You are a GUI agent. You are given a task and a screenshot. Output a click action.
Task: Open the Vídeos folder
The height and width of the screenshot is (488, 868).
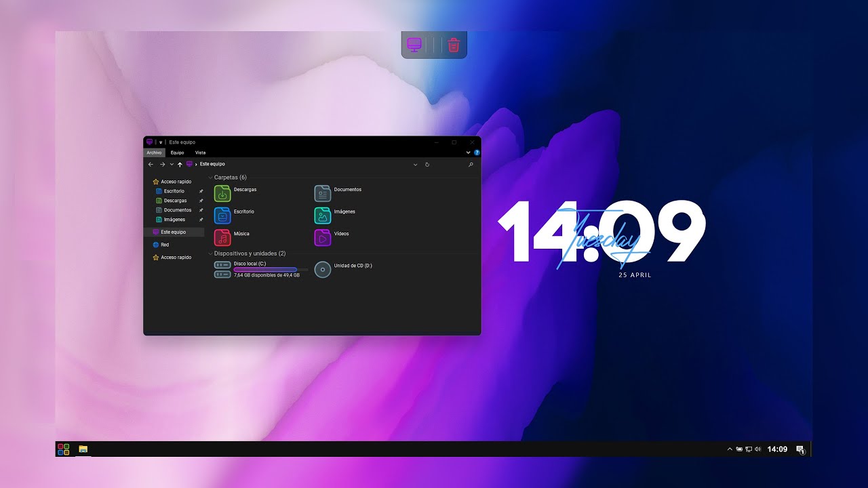(323, 237)
